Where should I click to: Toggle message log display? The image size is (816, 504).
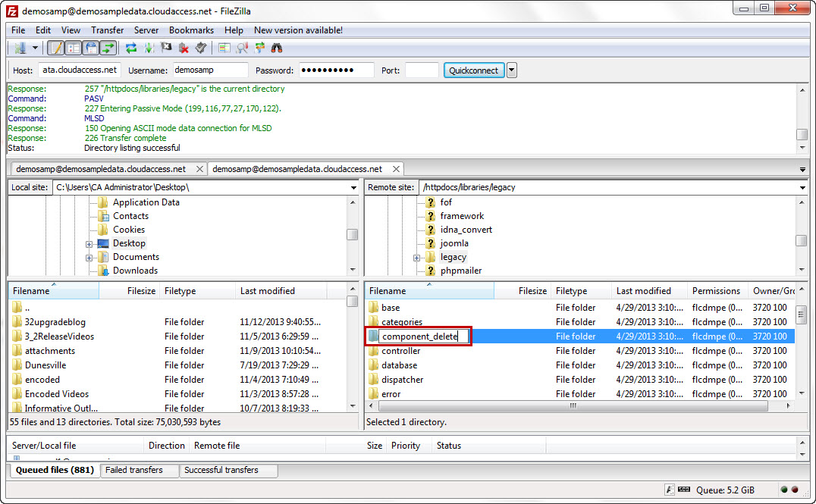click(55, 48)
